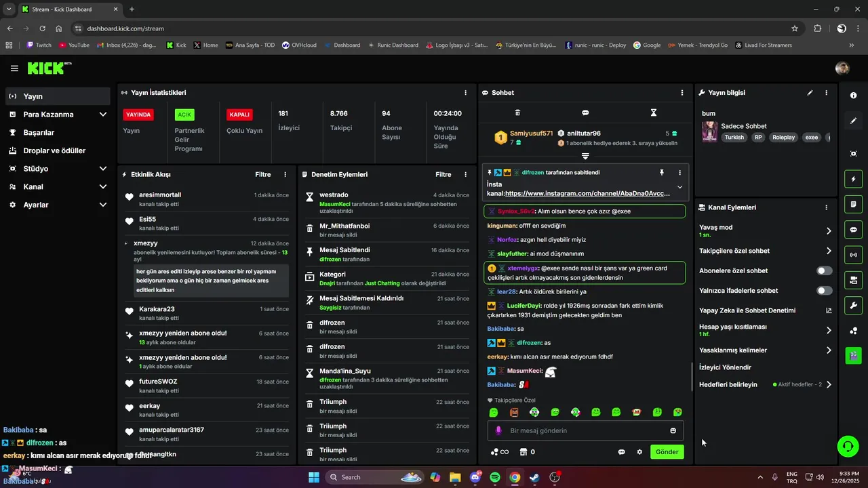Edit stream info with pencil icon

point(810,93)
